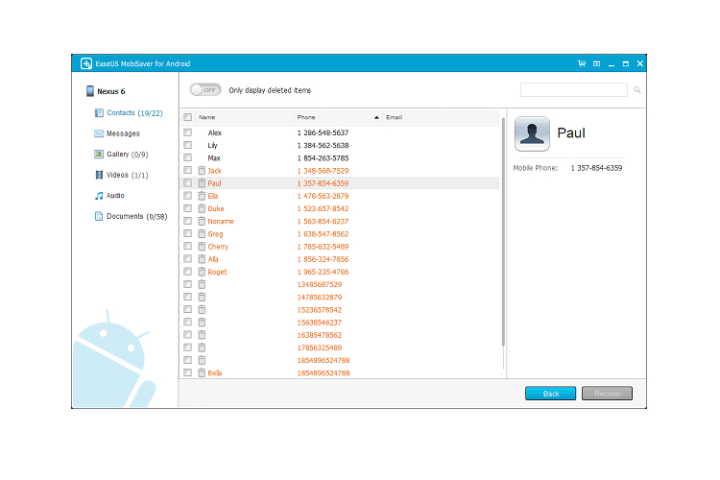Click the Documents page icon
The height and width of the screenshot is (480, 720).
[x=99, y=216]
